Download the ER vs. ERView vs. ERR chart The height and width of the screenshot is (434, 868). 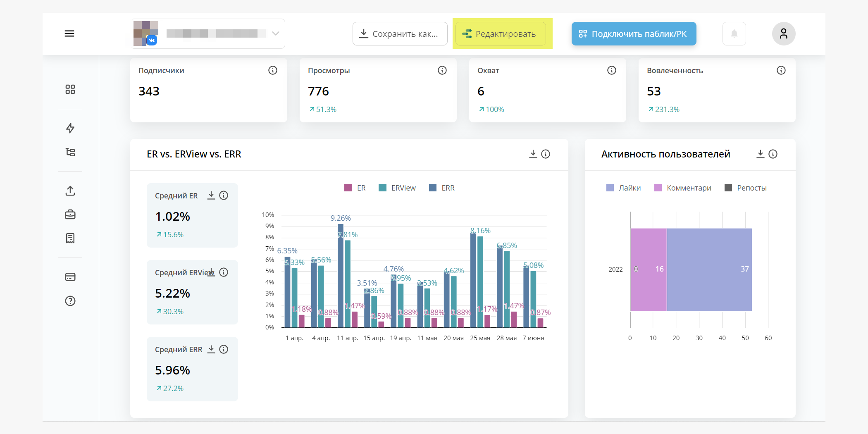[x=533, y=154]
